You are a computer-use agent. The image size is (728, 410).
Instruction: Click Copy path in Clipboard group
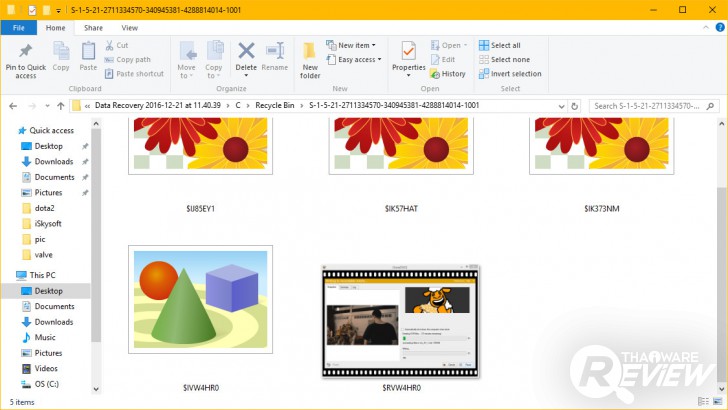(128, 59)
